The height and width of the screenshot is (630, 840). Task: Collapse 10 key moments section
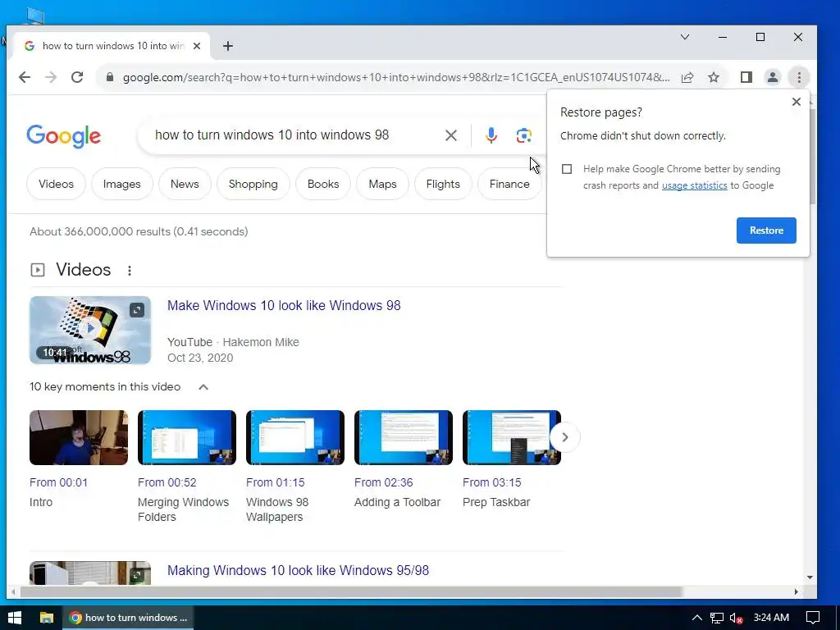coord(203,387)
